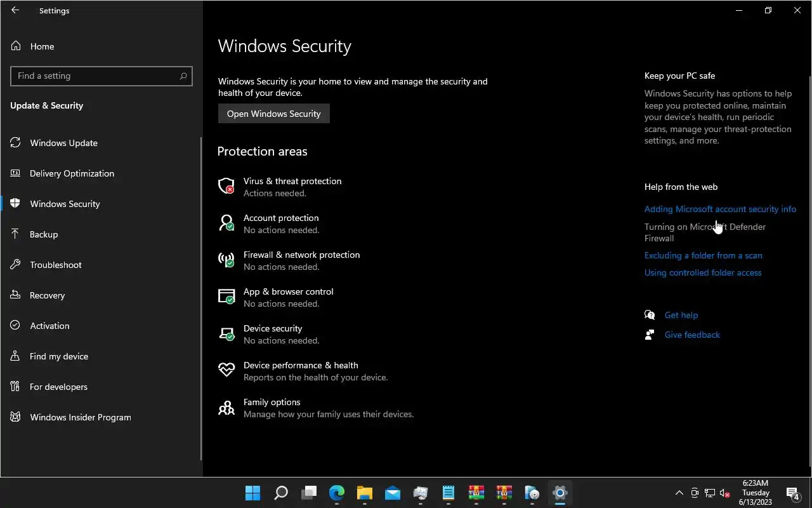Viewport: 812px width, 508px height.
Task: Open File Explorer from the taskbar
Action: click(364, 493)
